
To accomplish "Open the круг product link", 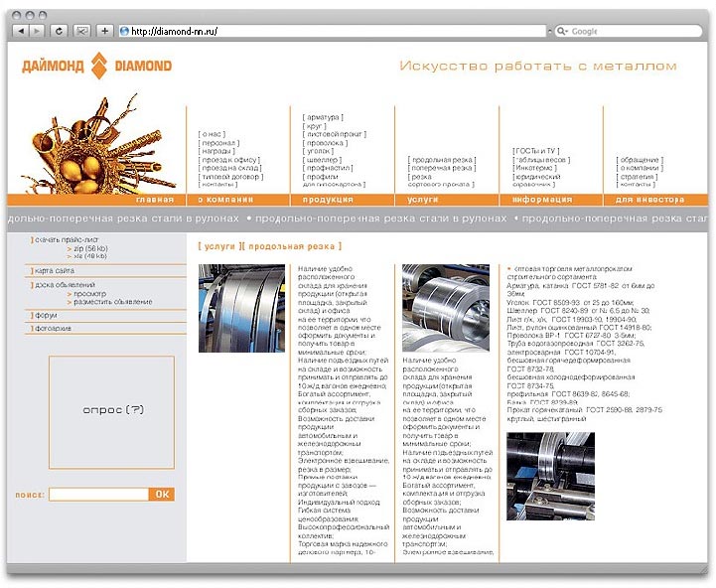I will [314, 126].
